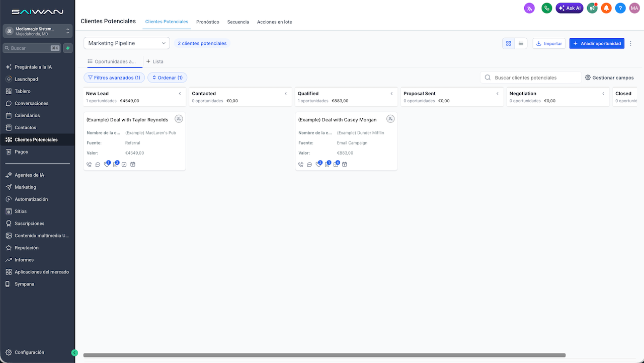
Task: Click the horizontal scrollbar at the bottom
Action: [325, 355]
